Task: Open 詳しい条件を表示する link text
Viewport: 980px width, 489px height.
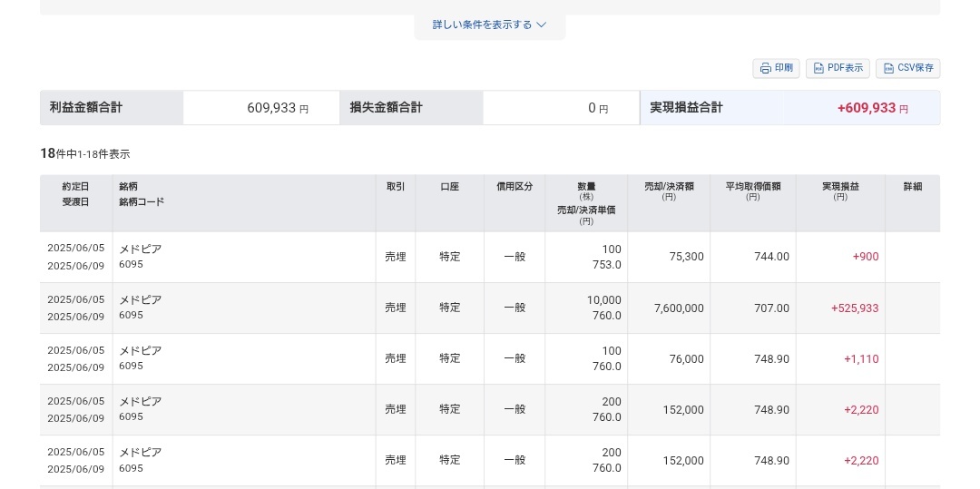Action: tap(482, 25)
